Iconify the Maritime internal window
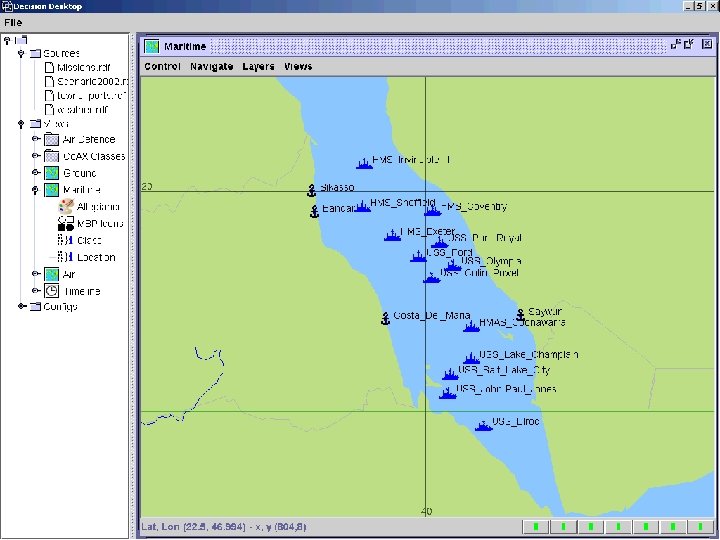720x540 pixels. [x=675, y=44]
